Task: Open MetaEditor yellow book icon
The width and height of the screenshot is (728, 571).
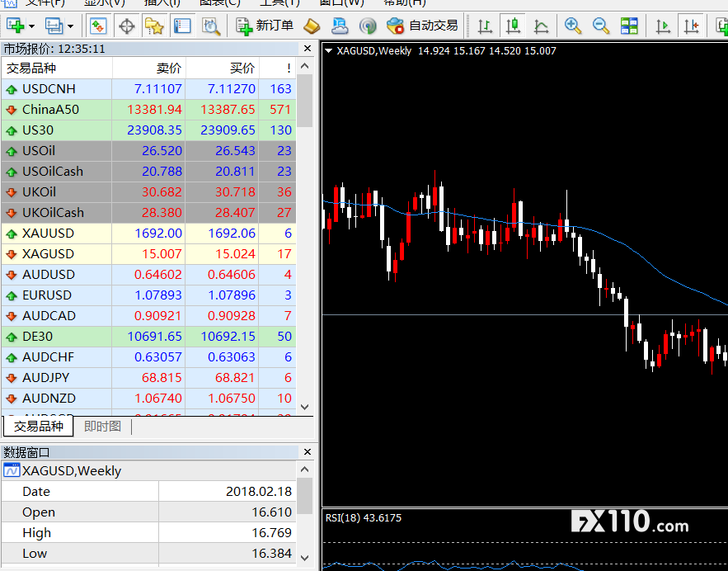Action: 312,26
